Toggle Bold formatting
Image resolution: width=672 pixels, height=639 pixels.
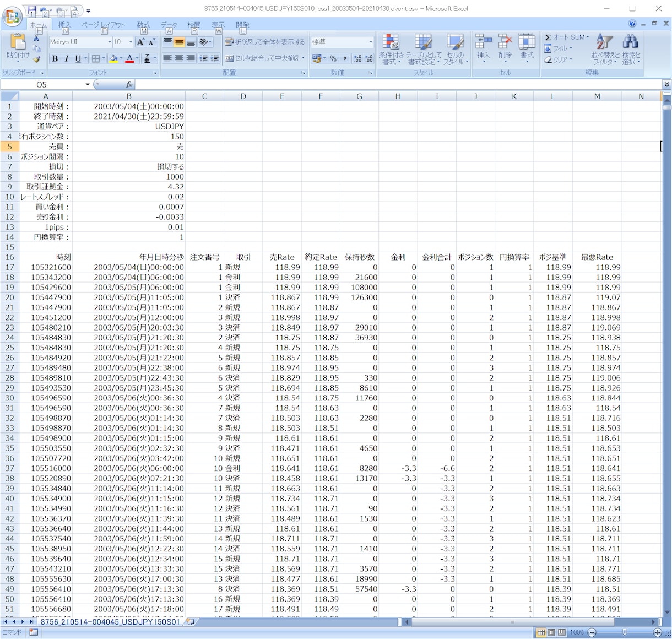tap(55, 59)
